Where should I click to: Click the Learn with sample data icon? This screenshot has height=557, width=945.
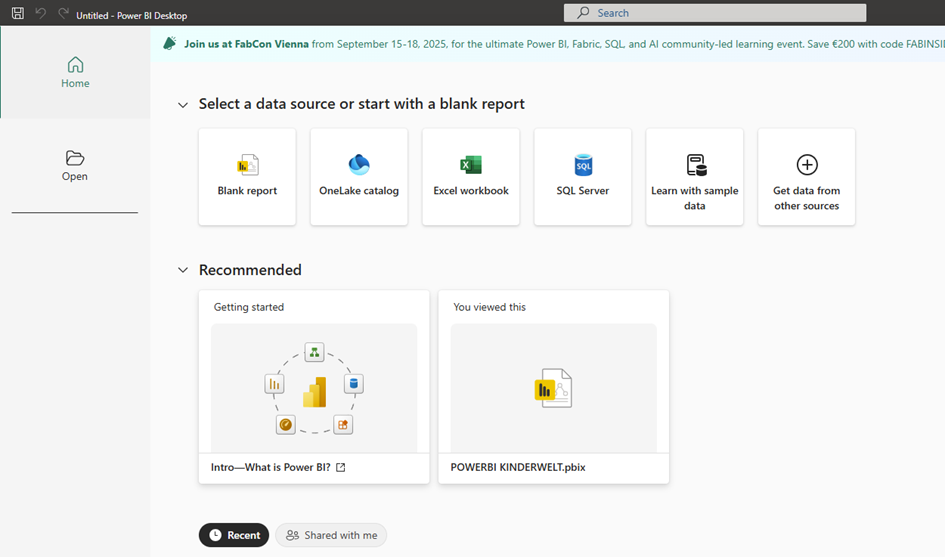click(696, 165)
